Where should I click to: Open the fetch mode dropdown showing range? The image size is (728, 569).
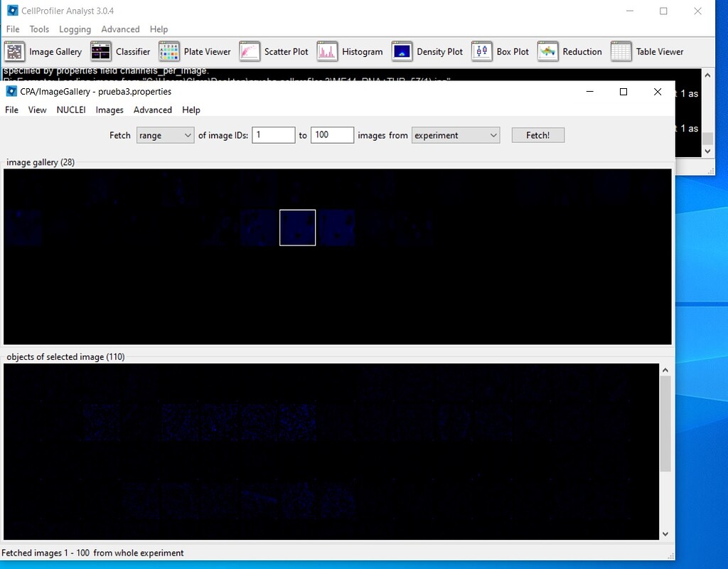click(165, 134)
